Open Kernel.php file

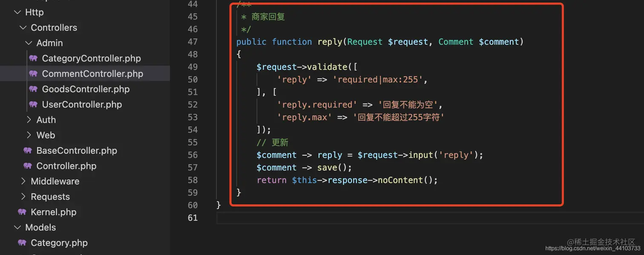click(x=54, y=212)
